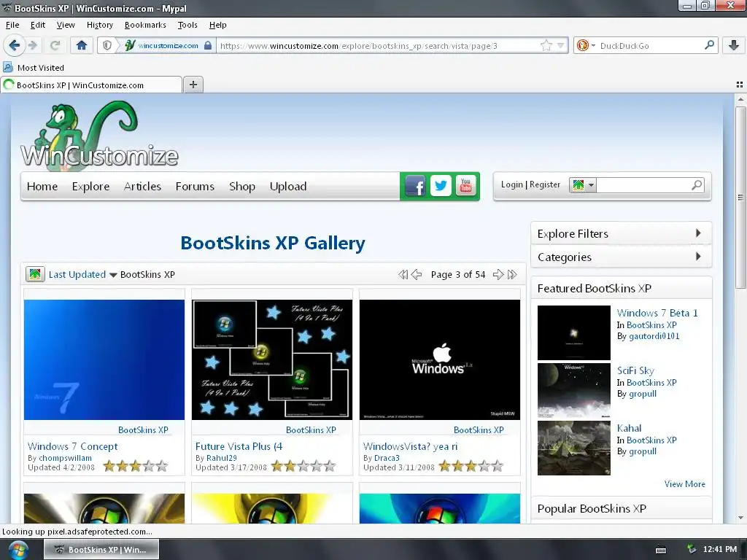Open the Bookmarks menu

coord(145,25)
